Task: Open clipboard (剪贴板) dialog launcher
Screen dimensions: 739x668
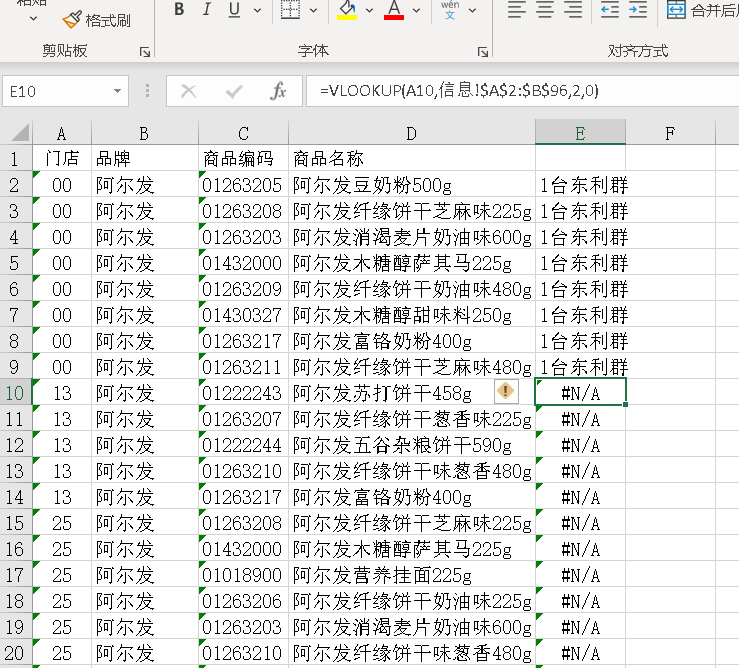Action: coord(145,52)
